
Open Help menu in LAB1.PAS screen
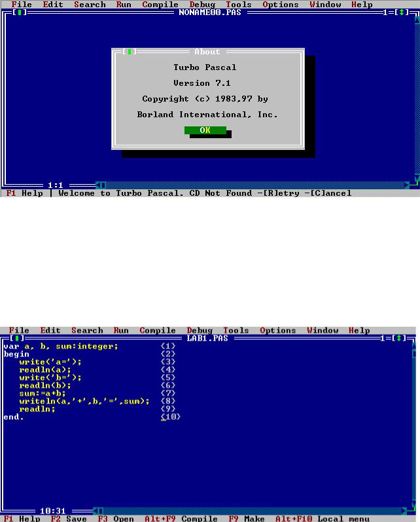(359, 330)
